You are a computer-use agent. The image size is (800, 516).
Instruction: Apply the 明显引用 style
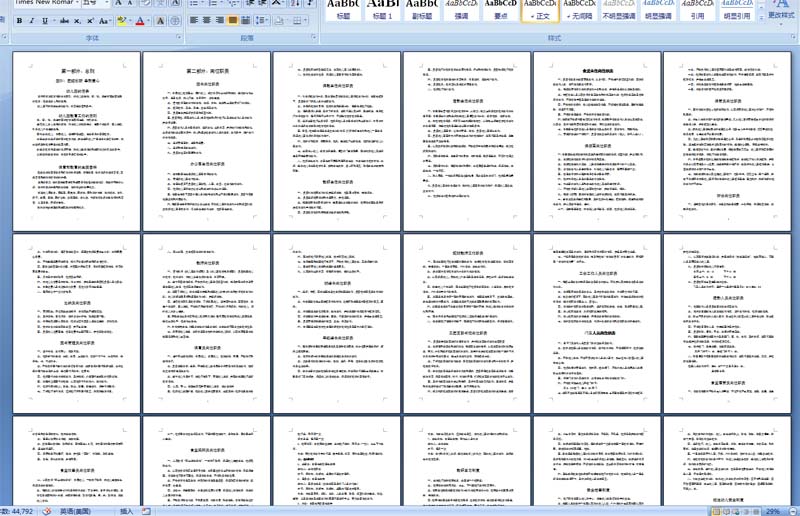737,9
